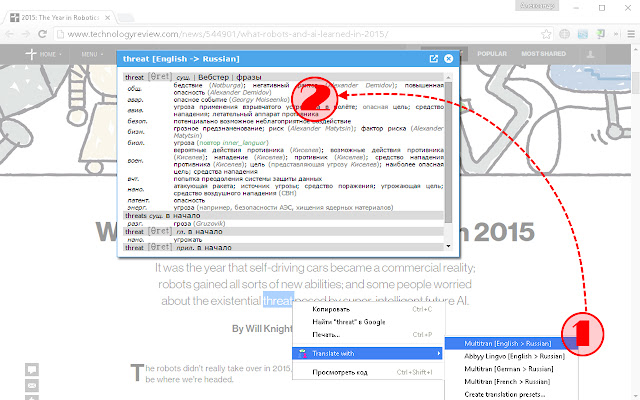This screenshot has height=400, width=640.
Task: Open the POPULAR section link
Action: [492, 53]
